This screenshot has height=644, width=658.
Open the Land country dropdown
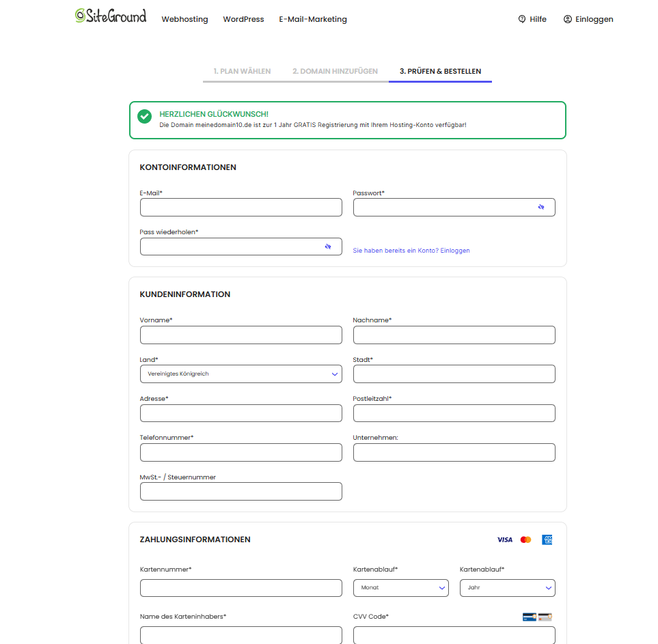pyautogui.click(x=241, y=374)
